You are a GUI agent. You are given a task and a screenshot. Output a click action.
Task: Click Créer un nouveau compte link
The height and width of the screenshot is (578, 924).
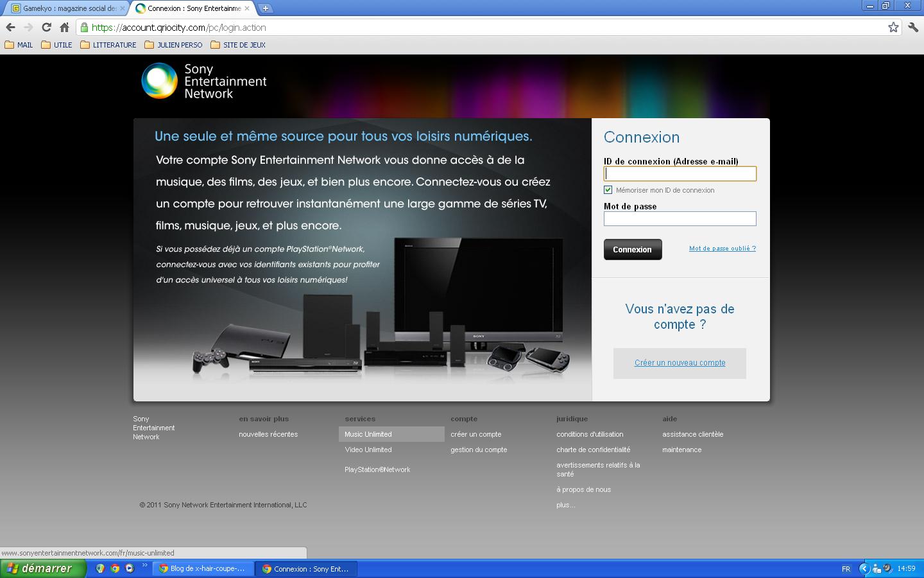tap(680, 363)
